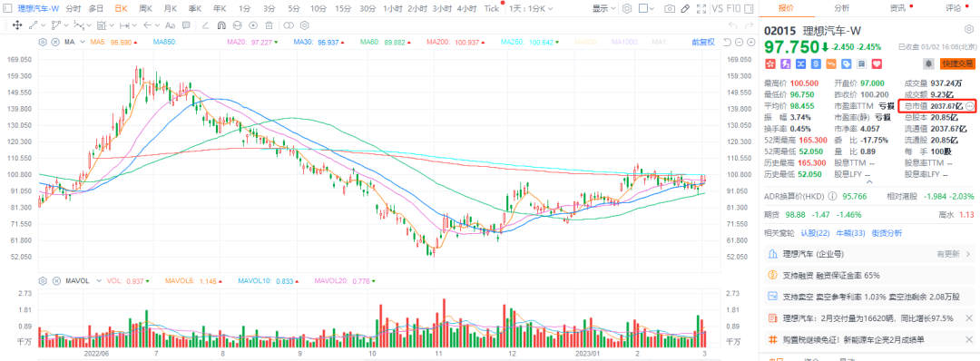
Task: Open the 1天:1分K dropdown
Action: click(x=531, y=9)
